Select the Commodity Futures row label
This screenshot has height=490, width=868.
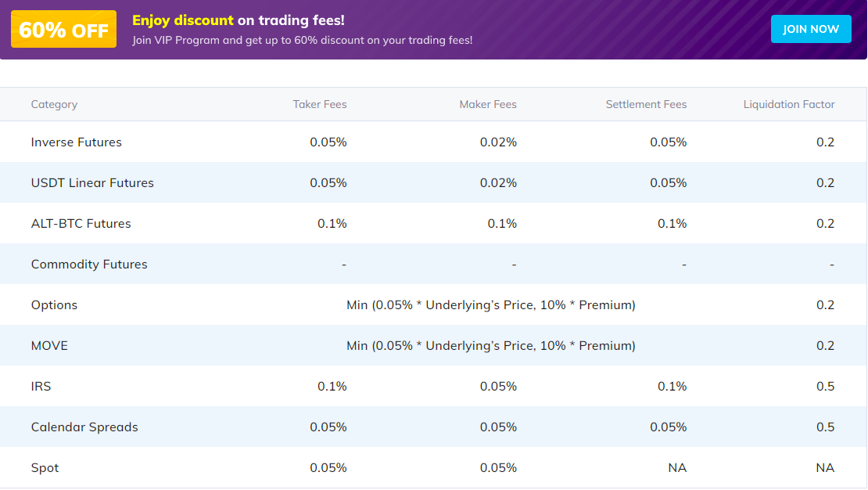(89, 265)
